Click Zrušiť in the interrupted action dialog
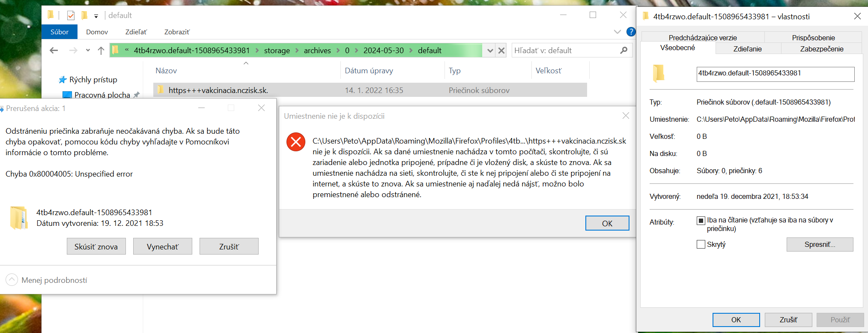Screen dimensions: 868x333 [x=229, y=246]
